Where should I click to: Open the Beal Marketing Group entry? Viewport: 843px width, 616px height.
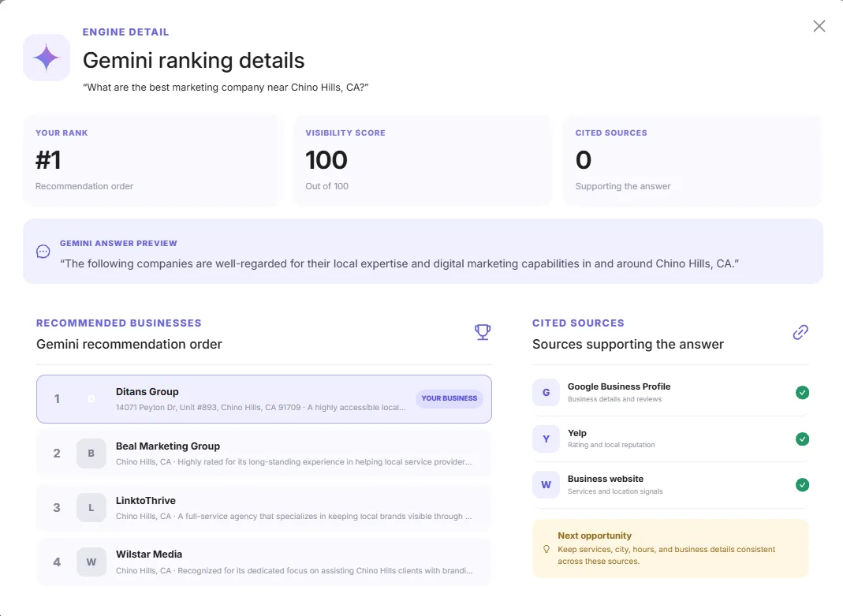pos(264,454)
